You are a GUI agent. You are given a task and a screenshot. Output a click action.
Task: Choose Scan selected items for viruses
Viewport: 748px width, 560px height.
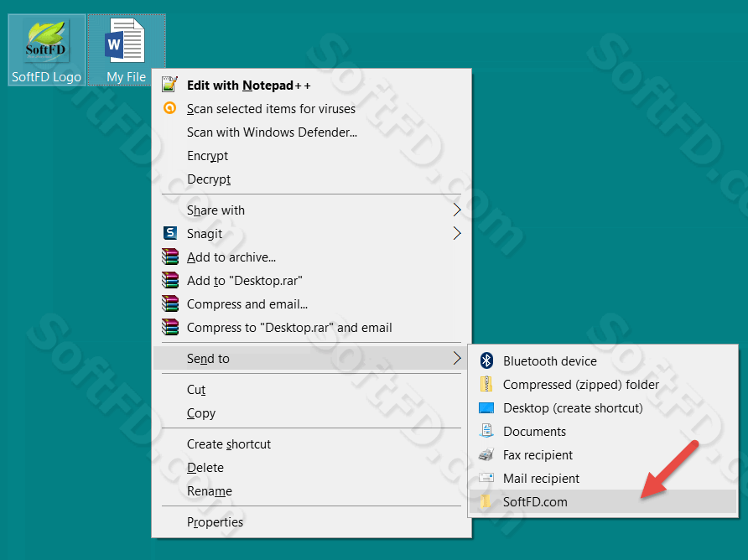pos(311,109)
